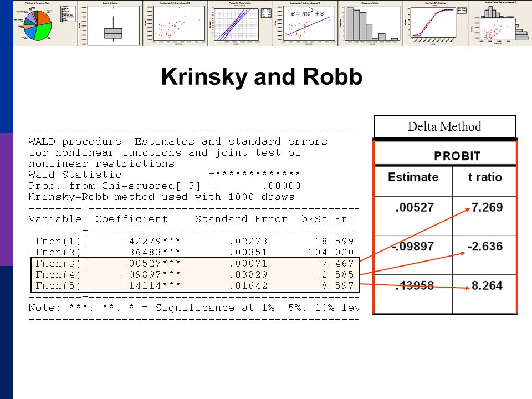Click the Fncn(4) row label

(x=58, y=274)
